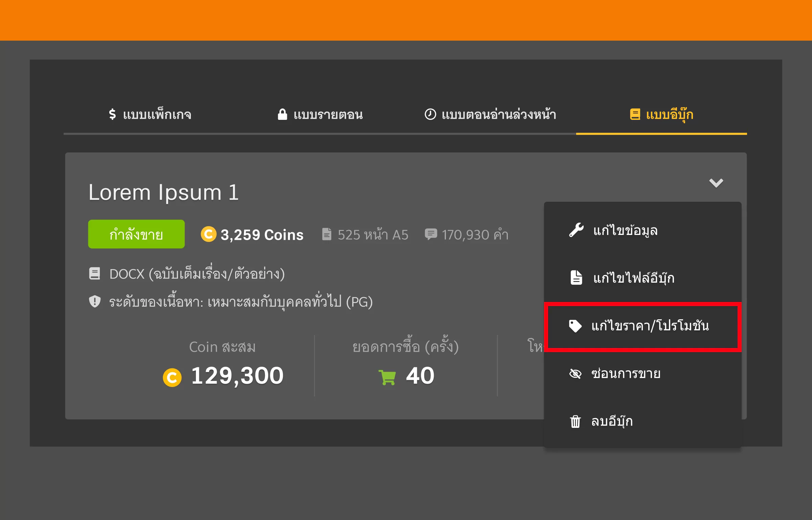The width and height of the screenshot is (812, 520).
Task: Click the DOCX (ฉบับเต็มเรื่อง/ตัวอย่าง) text
Action: 197,273
